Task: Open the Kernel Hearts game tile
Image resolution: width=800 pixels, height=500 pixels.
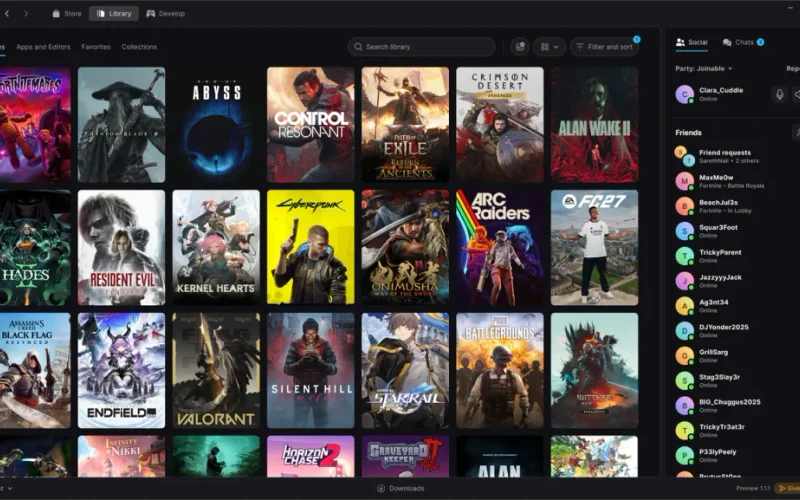Action: pyautogui.click(x=216, y=247)
